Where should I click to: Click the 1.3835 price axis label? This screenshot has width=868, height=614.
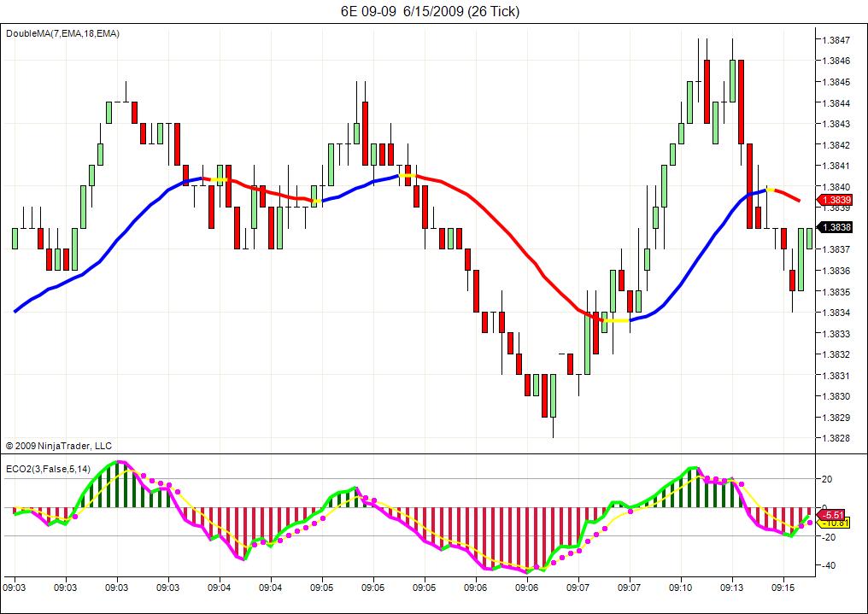point(836,292)
